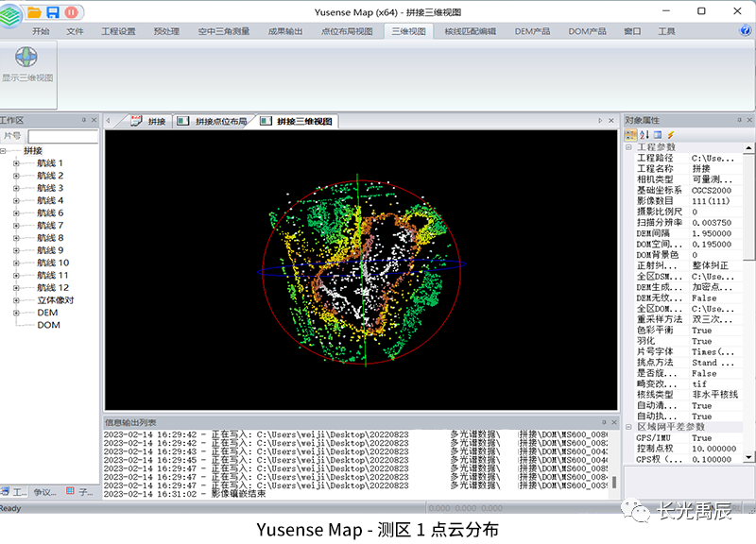The width and height of the screenshot is (756, 544).
Task: Click the open folder icon in quick toolbar
Action: pyautogui.click(x=35, y=11)
